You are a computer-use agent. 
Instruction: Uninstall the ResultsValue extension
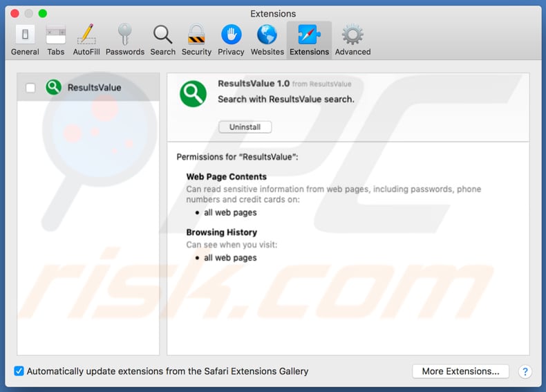(245, 127)
